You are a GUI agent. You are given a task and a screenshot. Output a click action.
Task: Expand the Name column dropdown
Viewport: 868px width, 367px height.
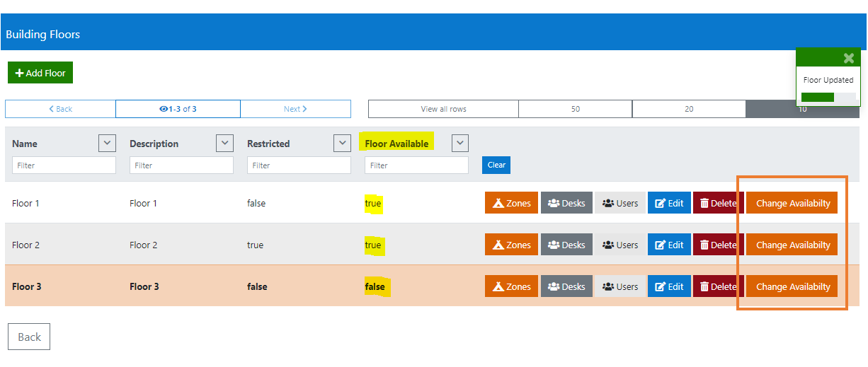click(107, 143)
